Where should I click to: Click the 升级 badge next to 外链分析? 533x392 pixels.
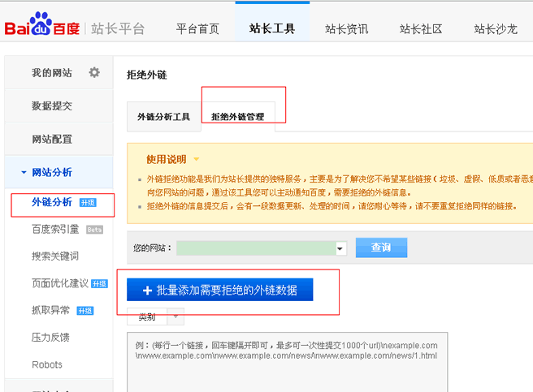(x=88, y=203)
